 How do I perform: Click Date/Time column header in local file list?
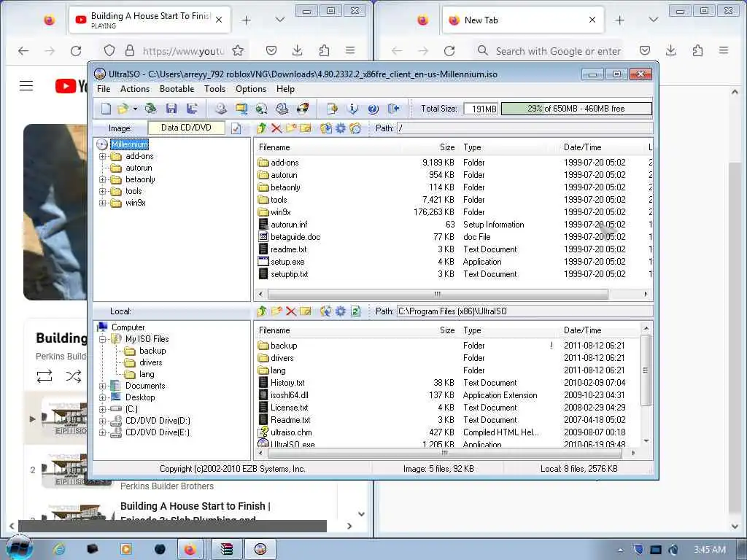(582, 330)
